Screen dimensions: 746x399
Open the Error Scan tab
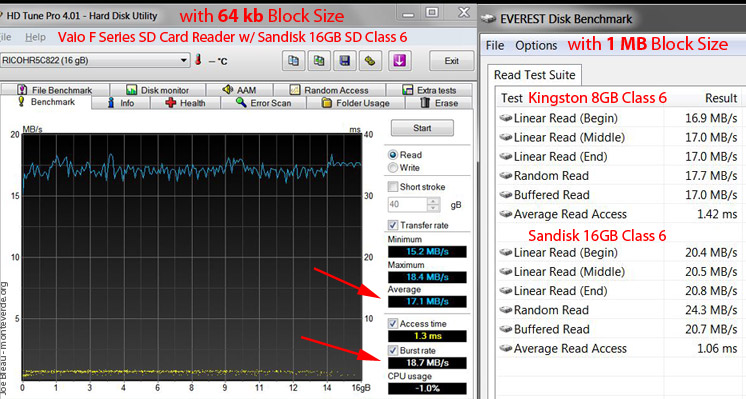tap(264, 103)
